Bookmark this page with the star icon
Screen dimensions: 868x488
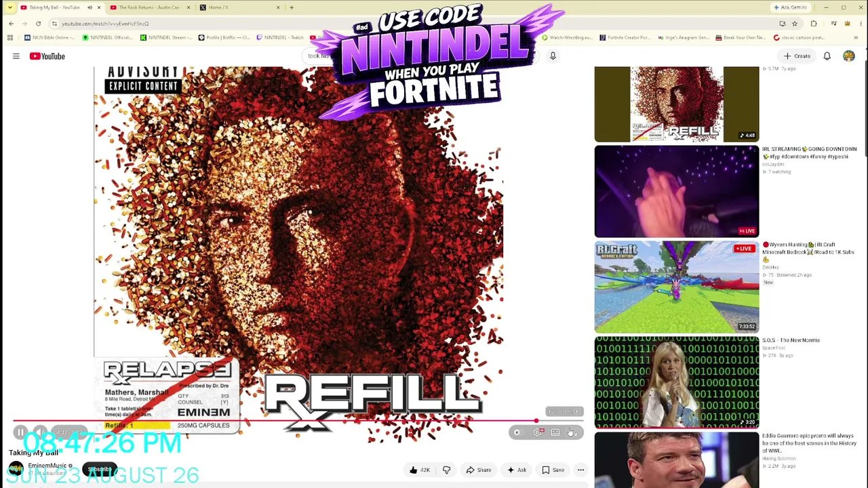point(795,24)
